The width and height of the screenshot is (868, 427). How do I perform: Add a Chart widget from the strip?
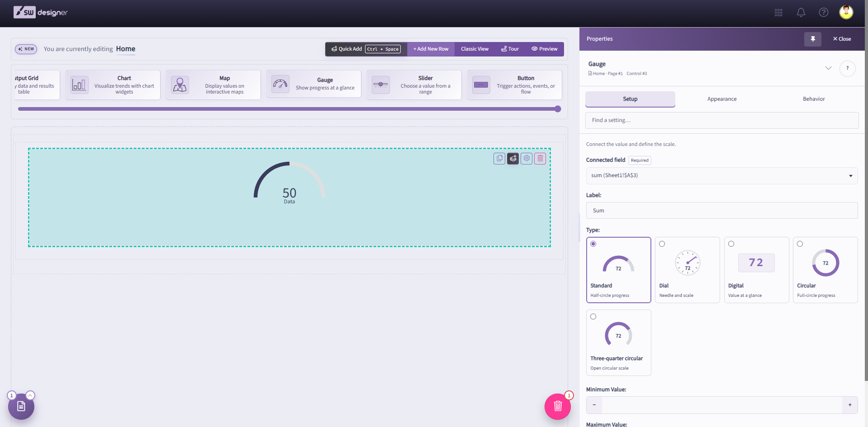coord(113,85)
